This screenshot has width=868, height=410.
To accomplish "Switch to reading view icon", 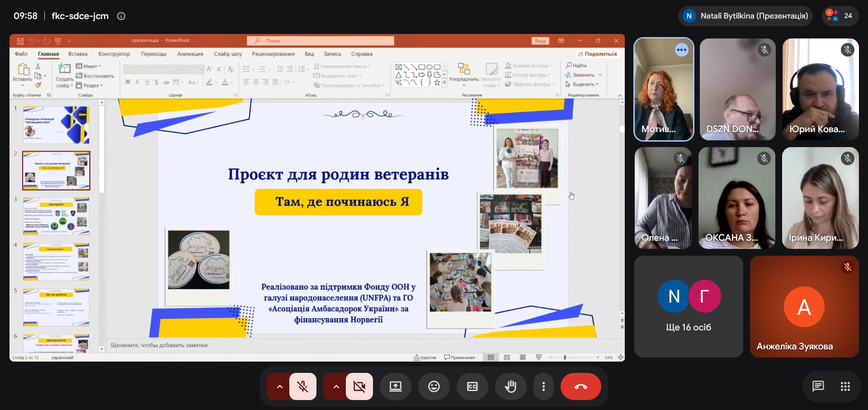I will tap(523, 358).
